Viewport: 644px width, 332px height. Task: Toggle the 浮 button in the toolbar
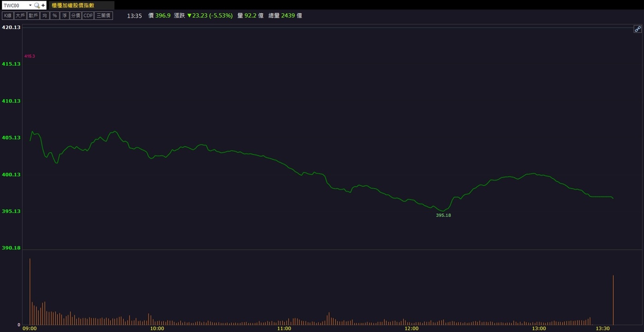click(x=65, y=16)
